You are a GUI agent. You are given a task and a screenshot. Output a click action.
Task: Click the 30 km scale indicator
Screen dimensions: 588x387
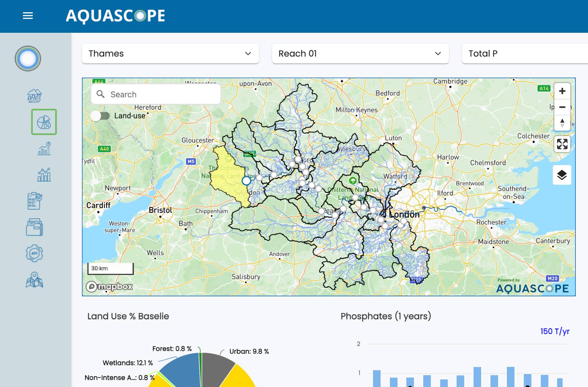111,268
